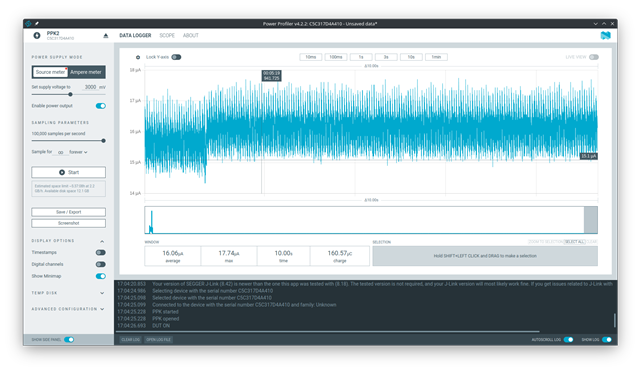Click the 18 µA Y-axis label
The image size is (640, 372).
(x=135, y=70)
